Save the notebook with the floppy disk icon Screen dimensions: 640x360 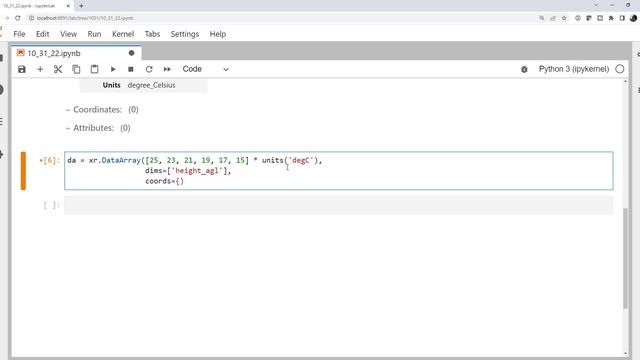22,69
